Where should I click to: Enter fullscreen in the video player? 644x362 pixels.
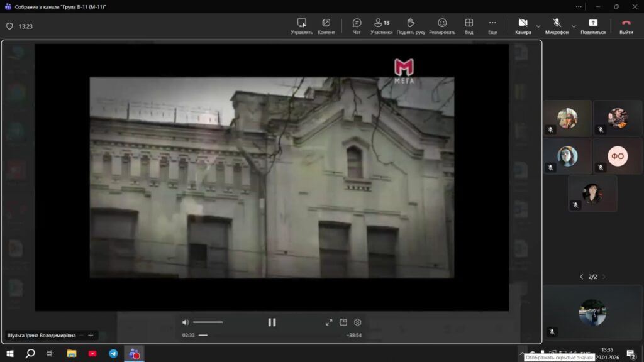pos(329,322)
